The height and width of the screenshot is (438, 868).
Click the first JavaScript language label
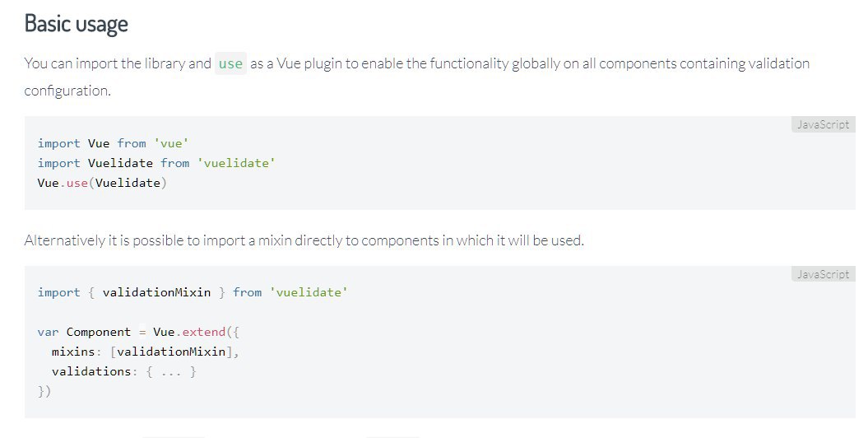pos(823,124)
